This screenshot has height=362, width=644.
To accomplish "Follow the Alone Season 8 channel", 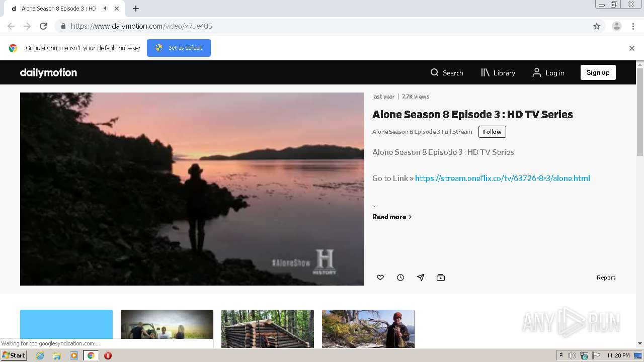I will tap(492, 132).
